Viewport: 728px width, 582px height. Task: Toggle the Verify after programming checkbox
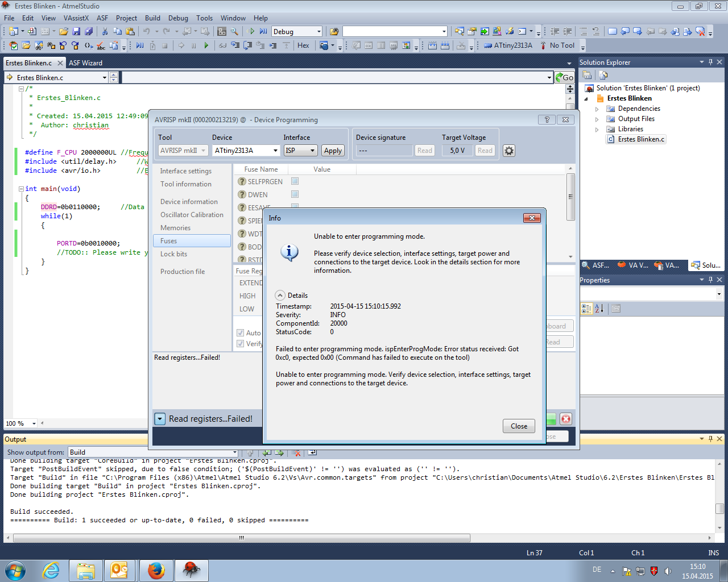(x=240, y=343)
